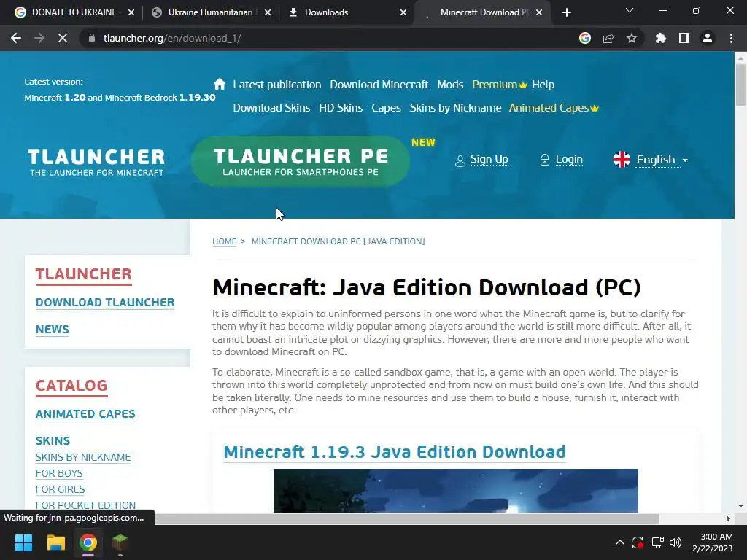747x560 pixels.
Task: Open Capes menu link
Action: point(386,108)
